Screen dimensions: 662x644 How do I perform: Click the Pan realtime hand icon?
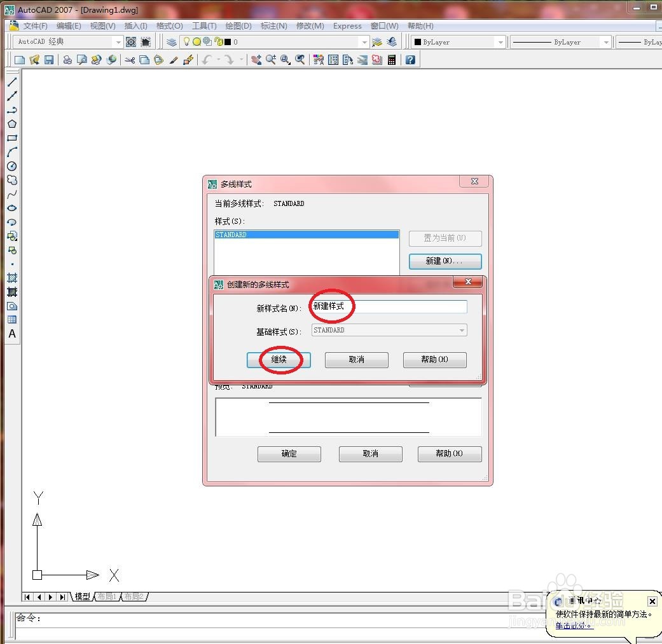(x=256, y=60)
